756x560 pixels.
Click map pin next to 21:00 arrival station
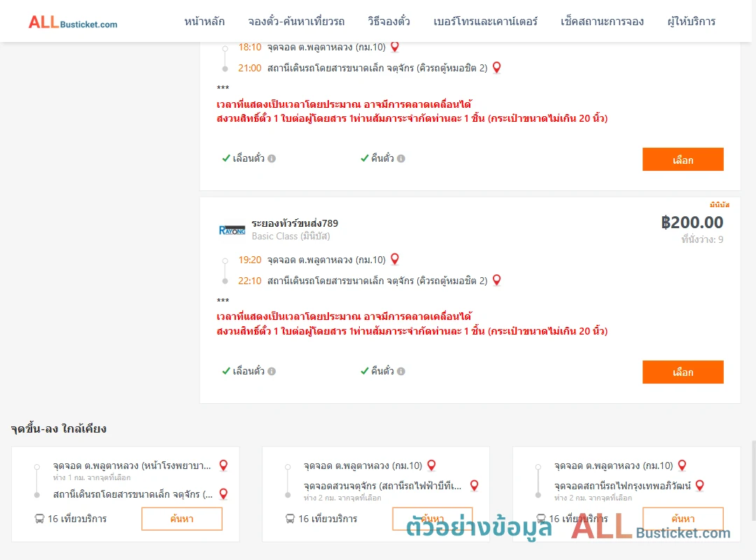(x=496, y=67)
